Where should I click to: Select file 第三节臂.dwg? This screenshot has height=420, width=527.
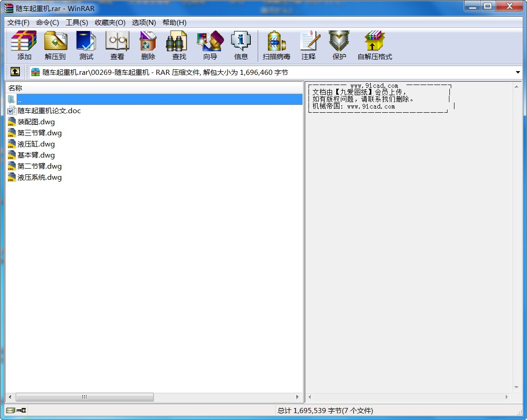click(x=40, y=133)
